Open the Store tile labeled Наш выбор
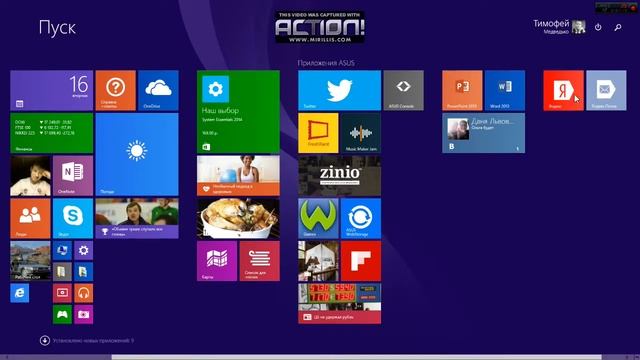Viewport: 640px width, 360px height. (238, 111)
